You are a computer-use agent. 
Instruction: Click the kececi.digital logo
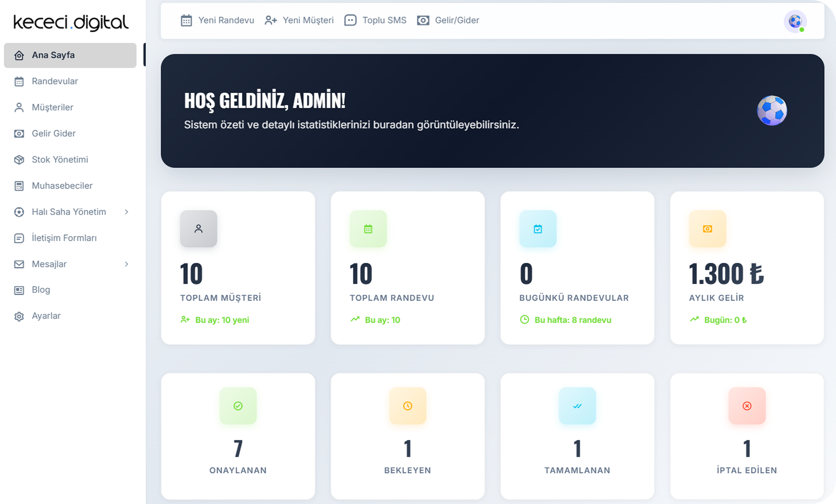pyautogui.click(x=71, y=22)
